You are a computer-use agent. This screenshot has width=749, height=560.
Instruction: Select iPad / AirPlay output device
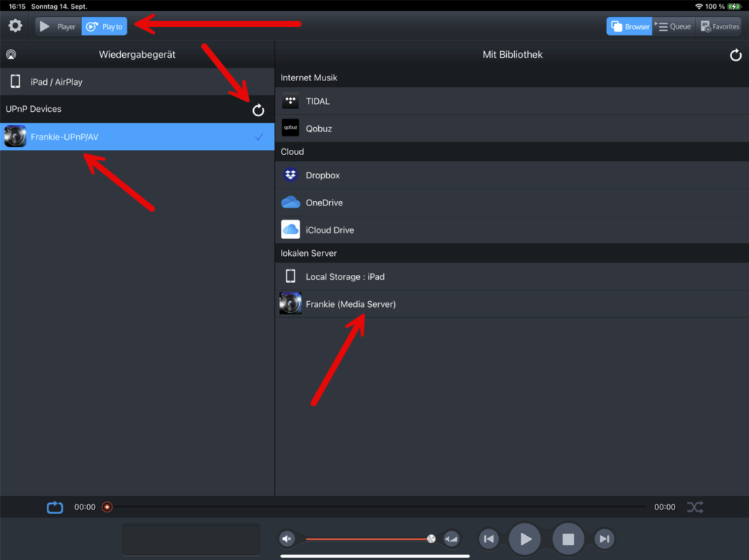coord(56,82)
